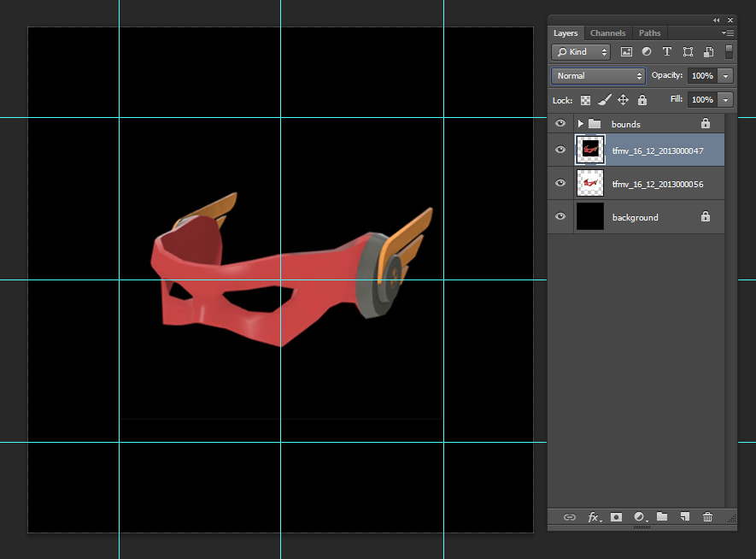Delete layer with trash icon
This screenshot has height=559, width=756.
click(x=707, y=517)
